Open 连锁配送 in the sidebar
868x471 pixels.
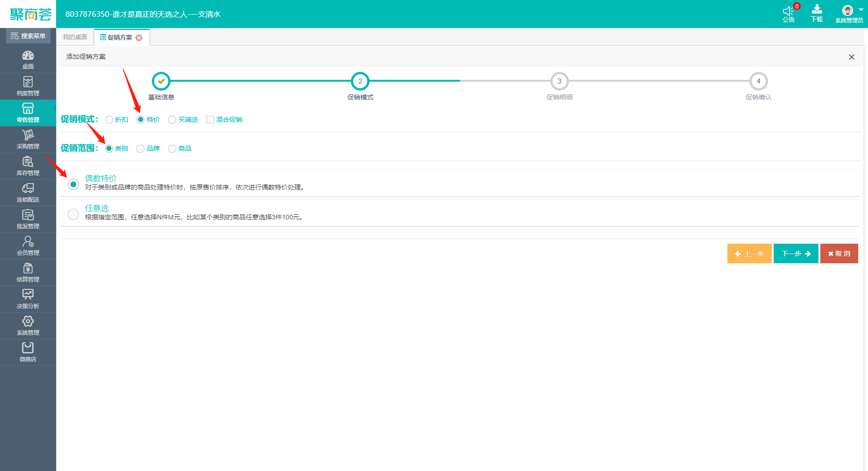(28, 193)
